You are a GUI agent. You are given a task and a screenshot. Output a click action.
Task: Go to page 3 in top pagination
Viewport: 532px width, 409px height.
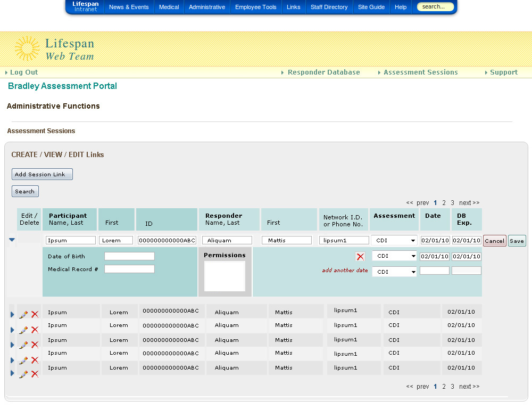tap(452, 203)
